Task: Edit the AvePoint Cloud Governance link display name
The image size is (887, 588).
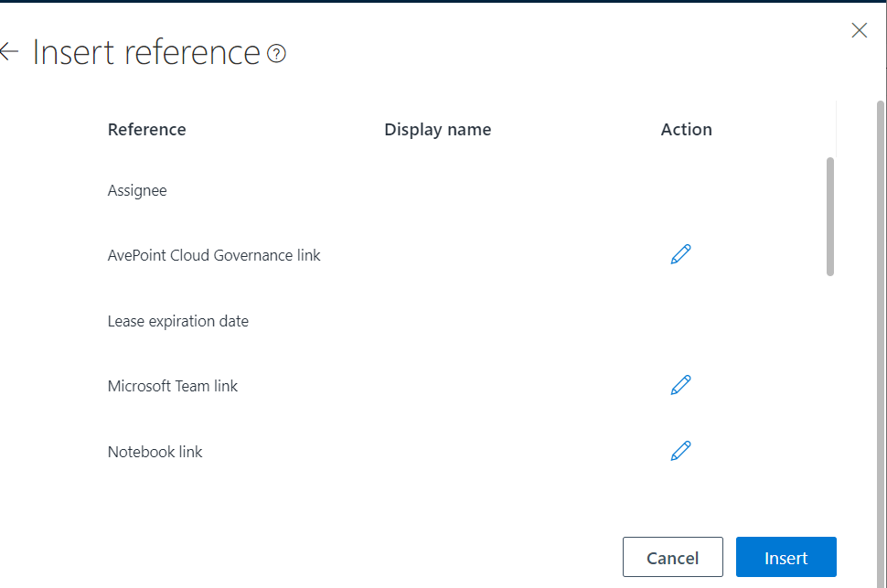Action: click(680, 253)
